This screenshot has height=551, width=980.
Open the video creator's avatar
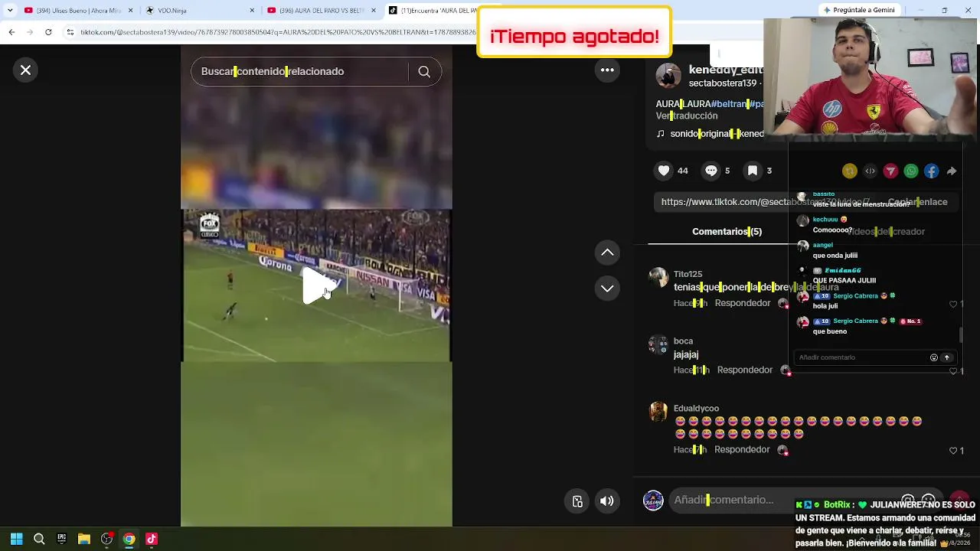pos(668,76)
